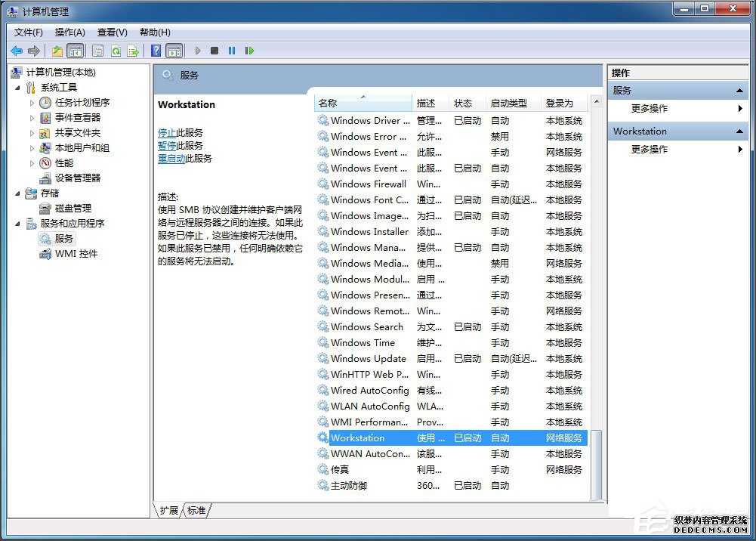Click the Start service play icon
The width and height of the screenshot is (756, 541).
pos(198,51)
